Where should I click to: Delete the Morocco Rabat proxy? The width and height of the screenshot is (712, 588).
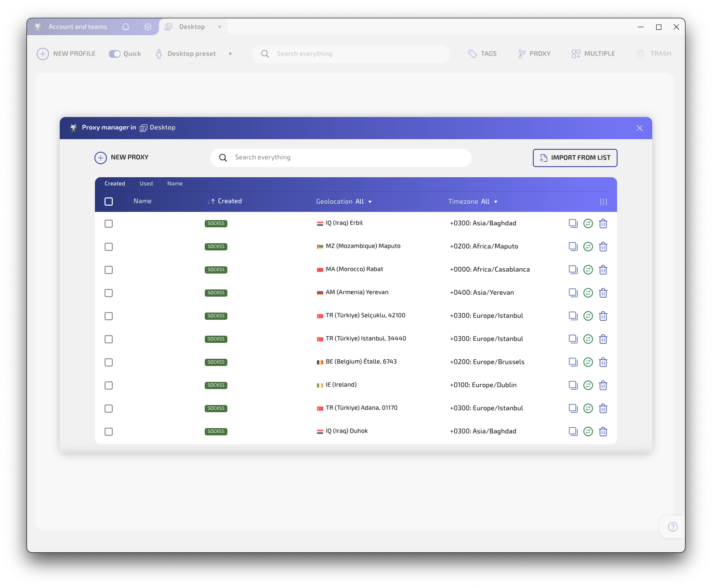click(x=603, y=270)
